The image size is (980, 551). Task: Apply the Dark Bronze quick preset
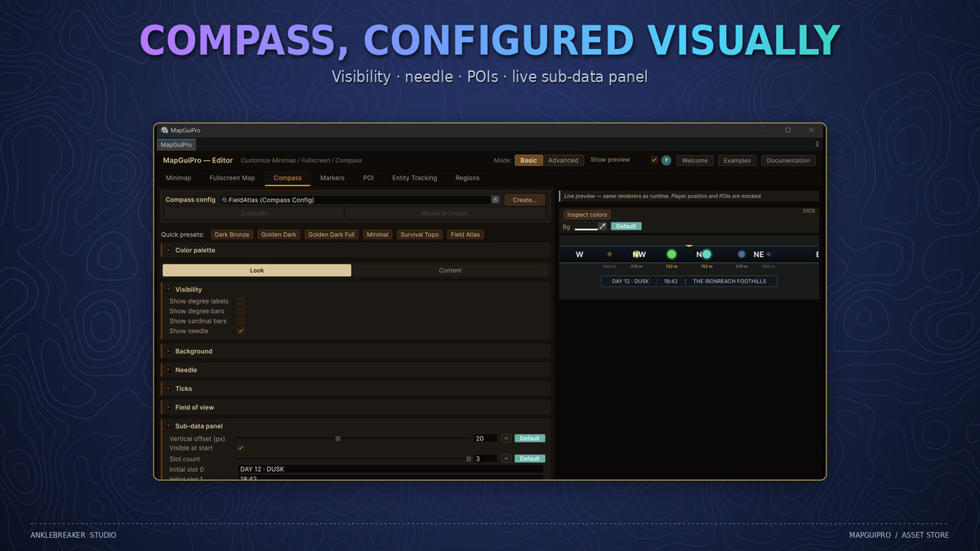(x=232, y=234)
